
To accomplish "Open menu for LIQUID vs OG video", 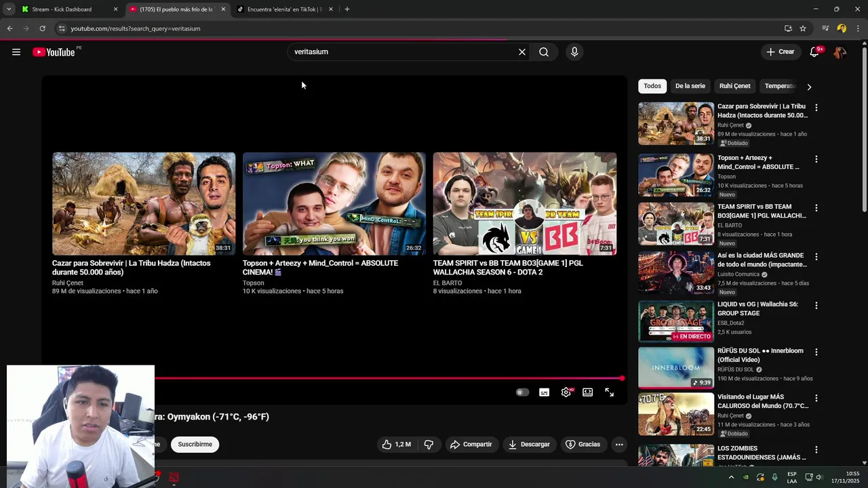I will click(x=816, y=306).
